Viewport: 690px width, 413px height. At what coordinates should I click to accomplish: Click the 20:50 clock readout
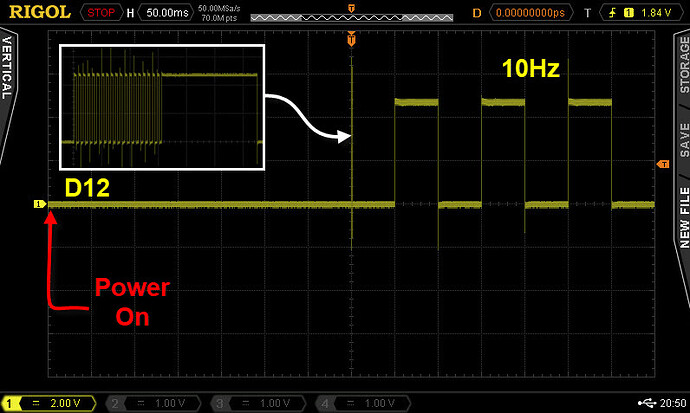click(673, 403)
